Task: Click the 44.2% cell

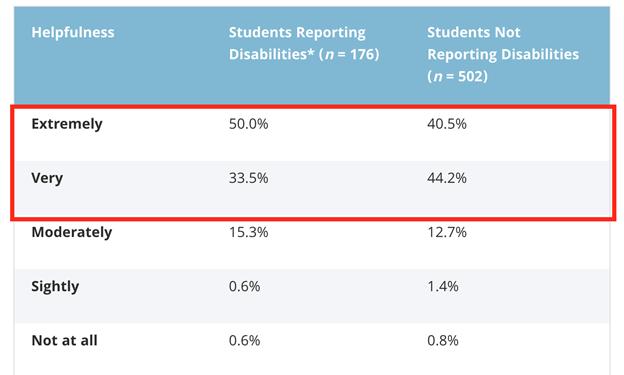Action: (x=447, y=178)
